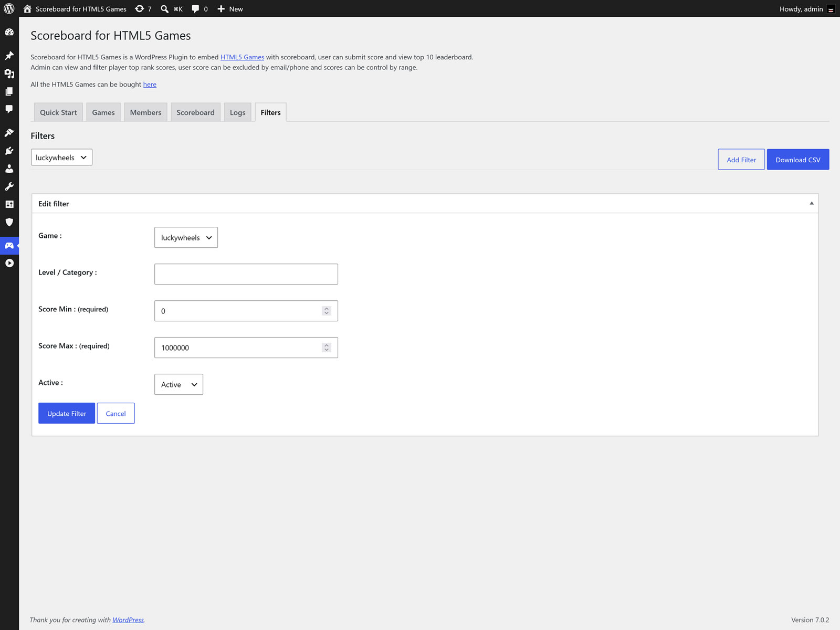Open the game controller sidebar icon

click(9, 245)
